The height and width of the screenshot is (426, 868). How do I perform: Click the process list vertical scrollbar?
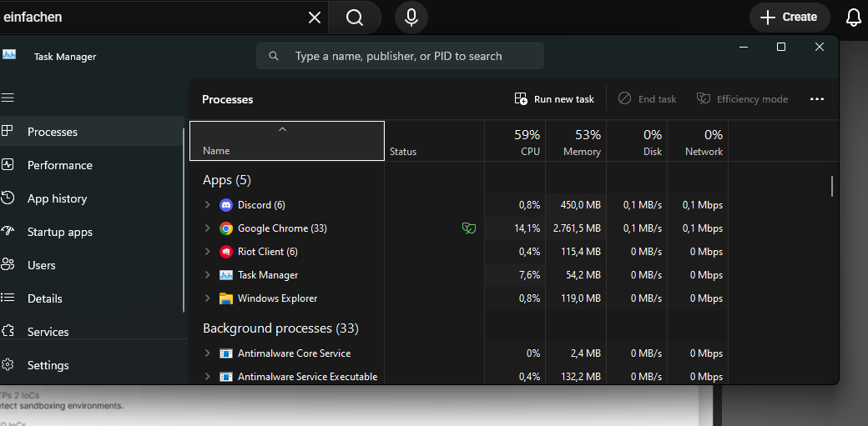tap(831, 187)
